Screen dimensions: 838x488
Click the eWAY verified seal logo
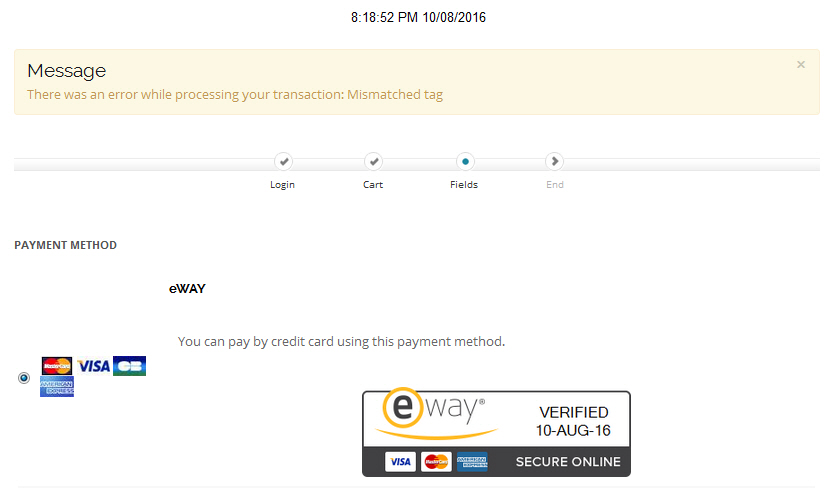click(x=496, y=433)
